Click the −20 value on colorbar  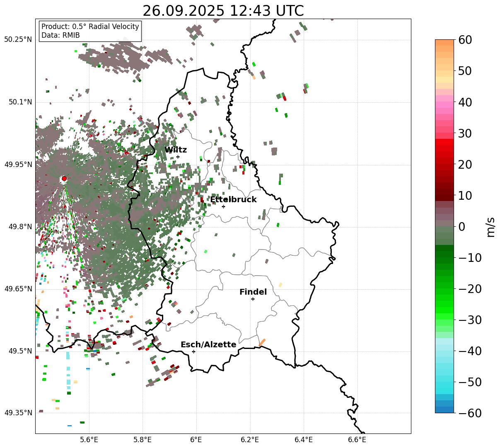click(x=470, y=289)
